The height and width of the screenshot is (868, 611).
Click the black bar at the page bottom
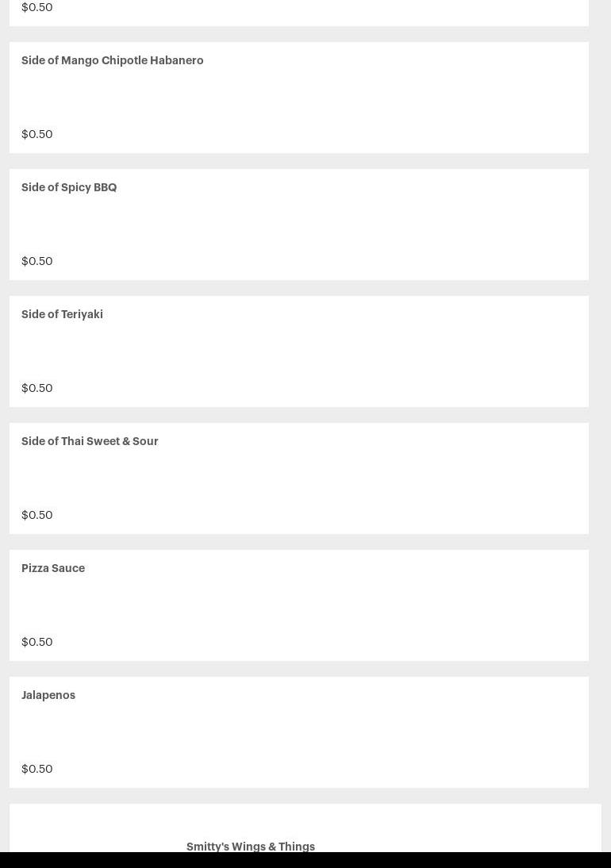pos(305,860)
